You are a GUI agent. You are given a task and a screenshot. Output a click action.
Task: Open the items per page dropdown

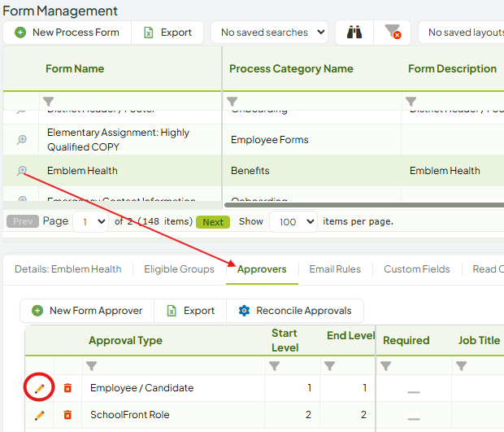click(x=293, y=221)
